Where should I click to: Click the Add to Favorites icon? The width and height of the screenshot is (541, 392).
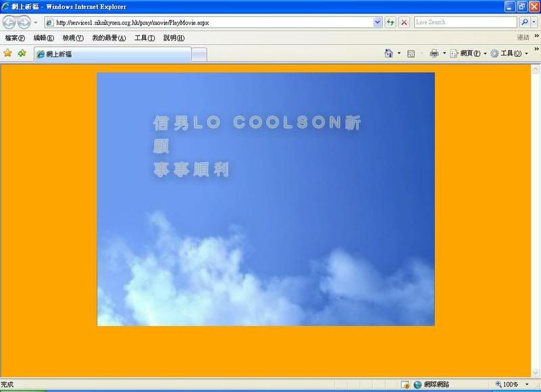(22, 53)
